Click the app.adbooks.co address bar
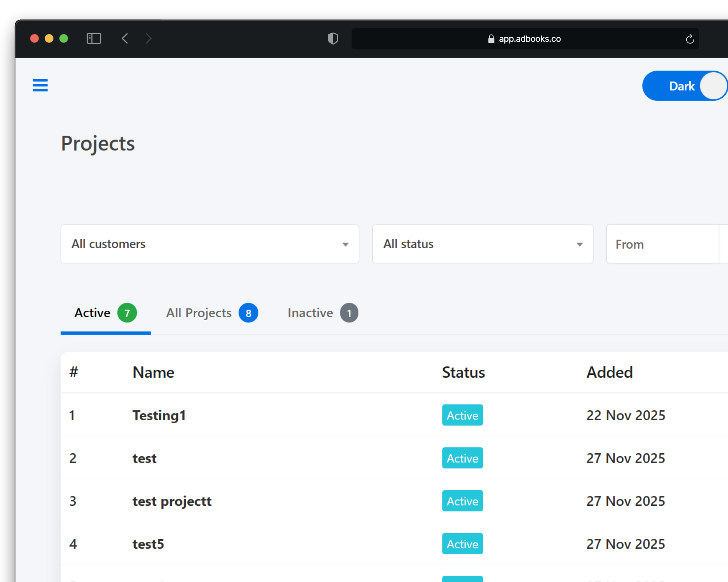The height and width of the screenshot is (582, 728). pyautogui.click(x=529, y=39)
